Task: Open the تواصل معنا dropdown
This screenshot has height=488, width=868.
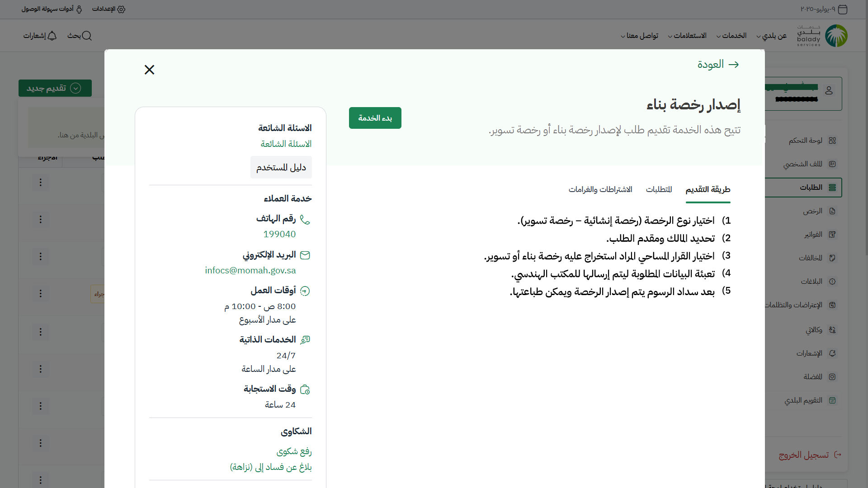Action: pos(639,36)
